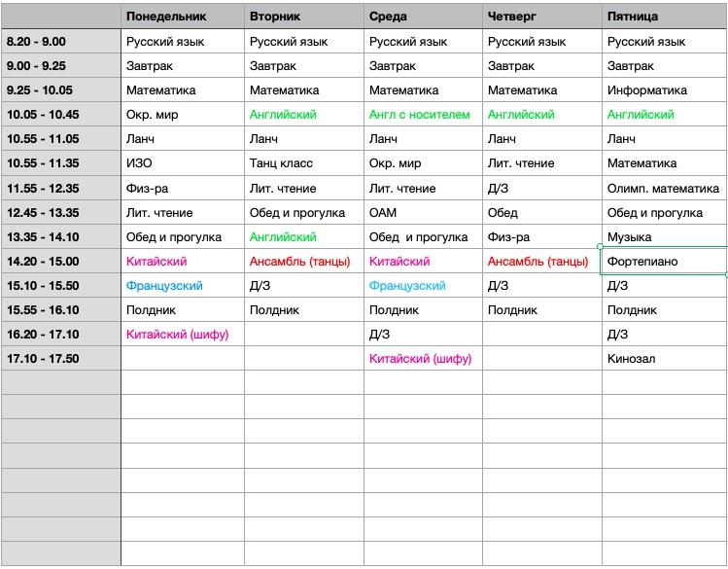Click the 12.45 - 13.35 time cell
Viewport: 728px width, 569px height.
point(61,213)
